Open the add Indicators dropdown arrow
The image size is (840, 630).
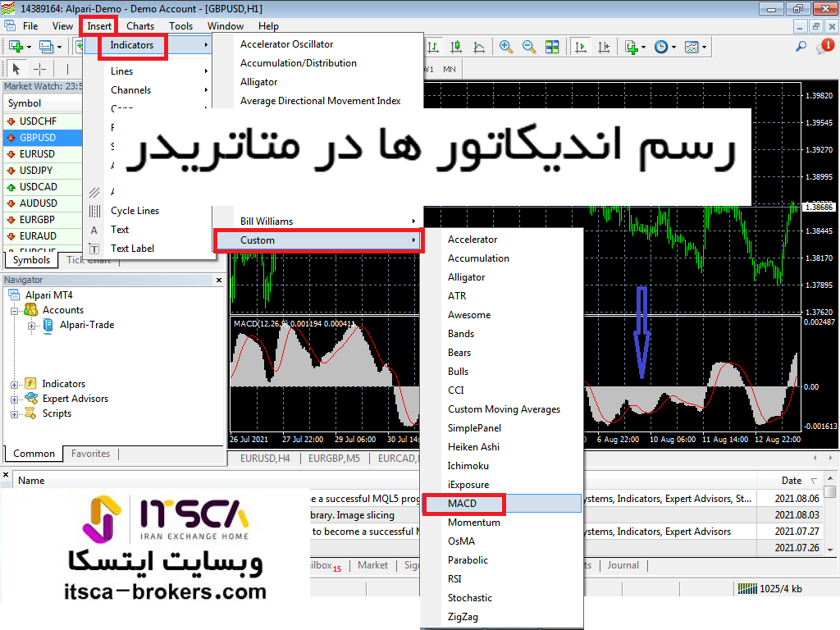[643, 47]
